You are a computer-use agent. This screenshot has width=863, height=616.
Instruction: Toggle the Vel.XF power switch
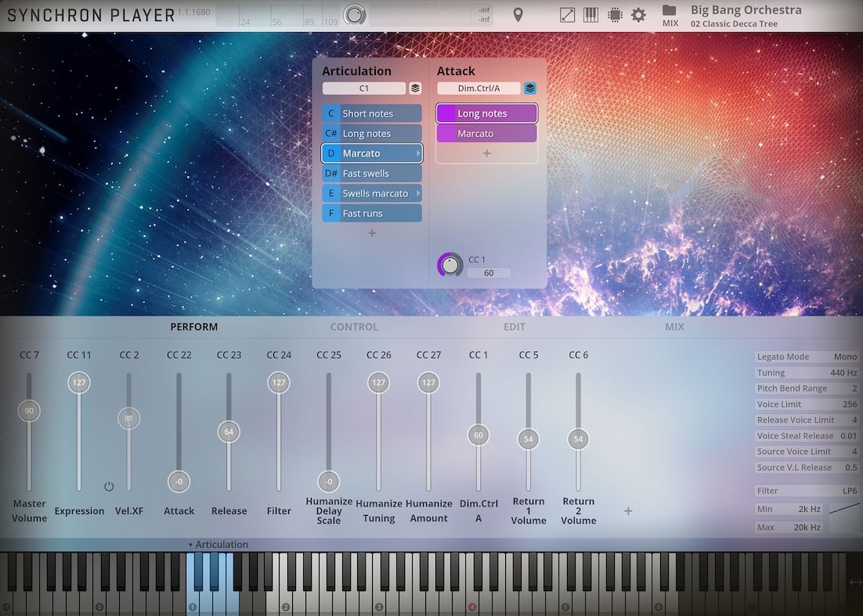[109, 485]
